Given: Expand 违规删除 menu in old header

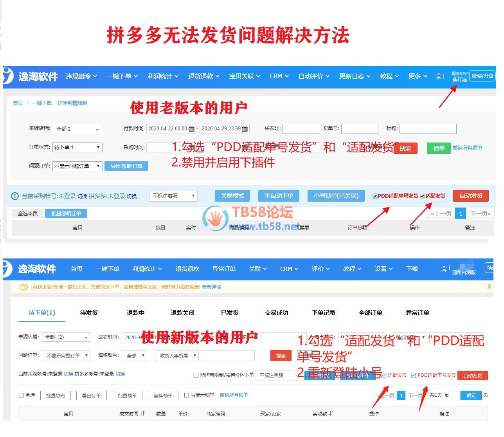Looking at the screenshot, I should click(x=81, y=76).
